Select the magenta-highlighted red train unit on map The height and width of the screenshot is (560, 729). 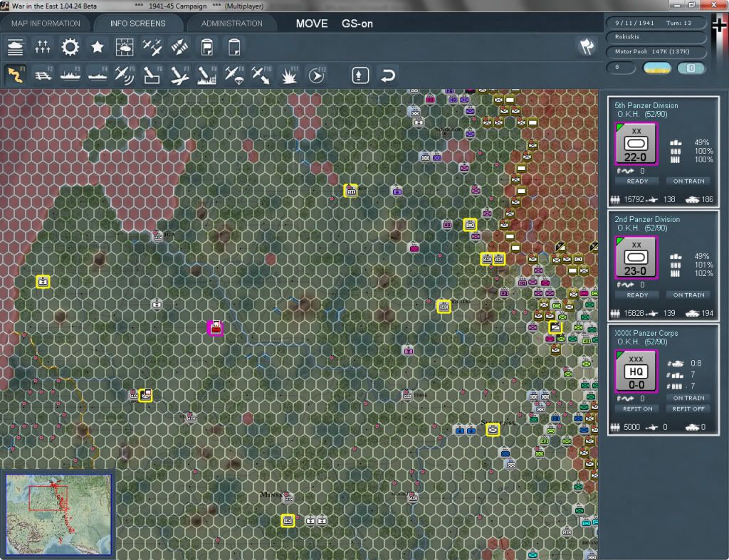(x=215, y=327)
